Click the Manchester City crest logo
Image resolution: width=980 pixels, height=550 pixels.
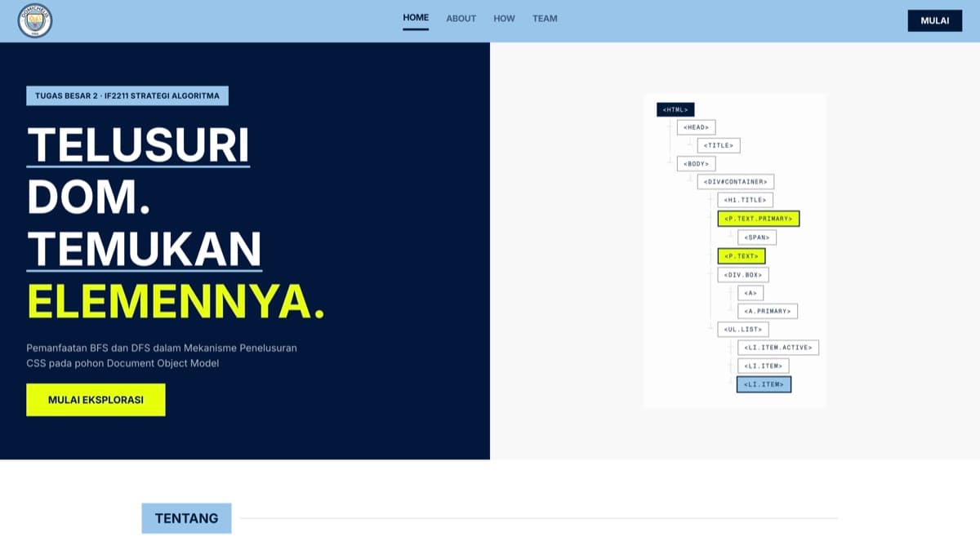tap(35, 21)
